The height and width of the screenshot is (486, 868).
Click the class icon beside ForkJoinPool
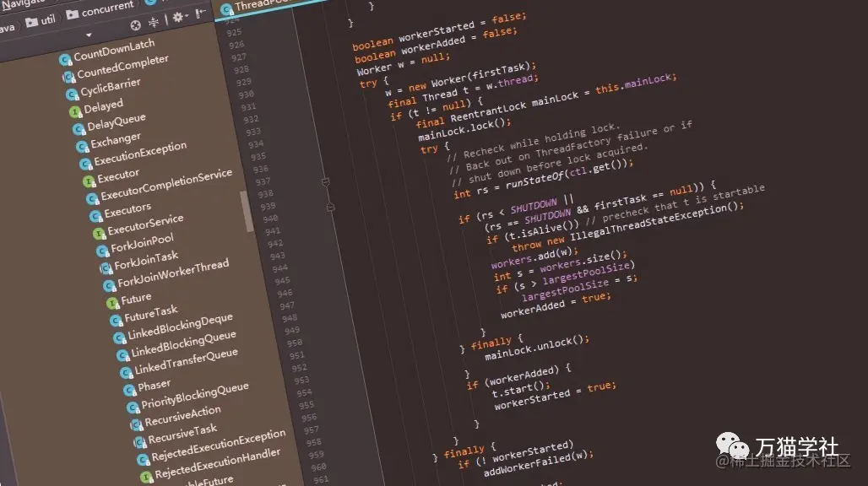pos(102,251)
